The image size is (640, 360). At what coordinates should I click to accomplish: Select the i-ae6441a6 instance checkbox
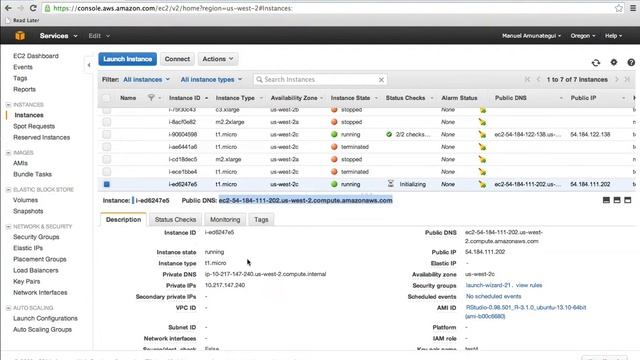click(107, 147)
